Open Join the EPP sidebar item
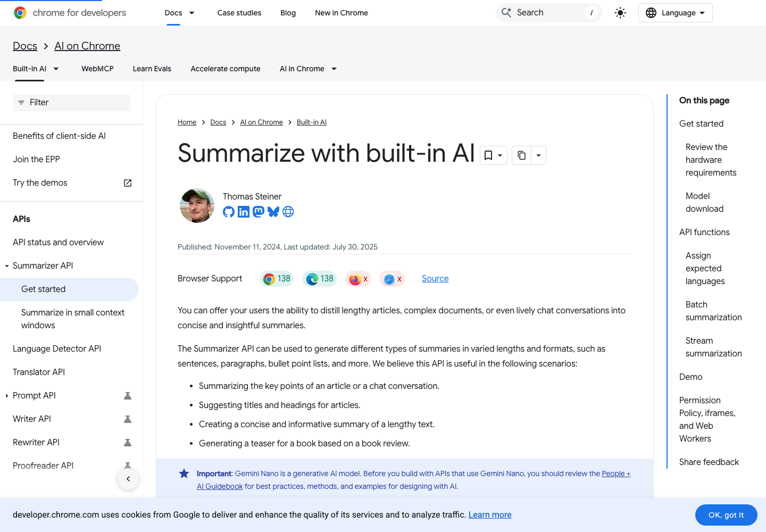766x532 pixels. click(36, 159)
